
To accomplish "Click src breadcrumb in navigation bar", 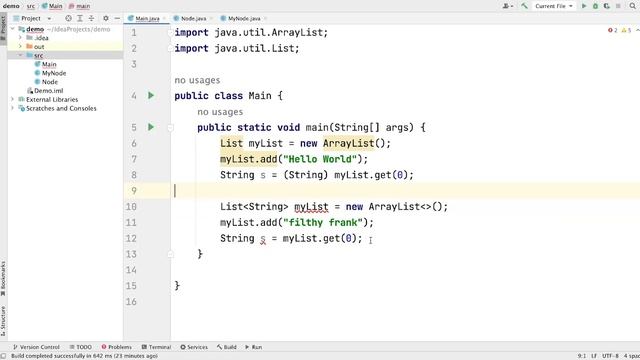I will (x=31, y=6).
